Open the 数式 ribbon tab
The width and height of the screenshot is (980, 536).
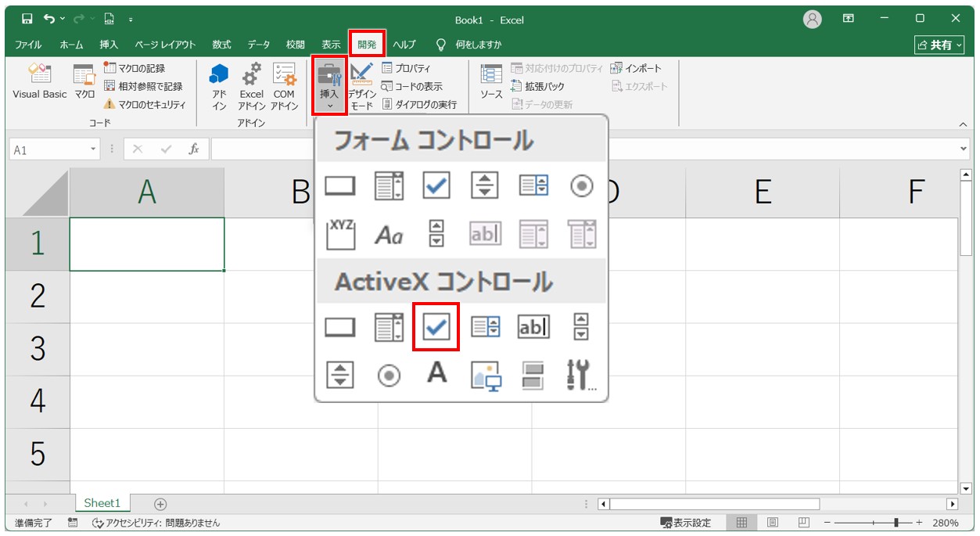point(221,45)
